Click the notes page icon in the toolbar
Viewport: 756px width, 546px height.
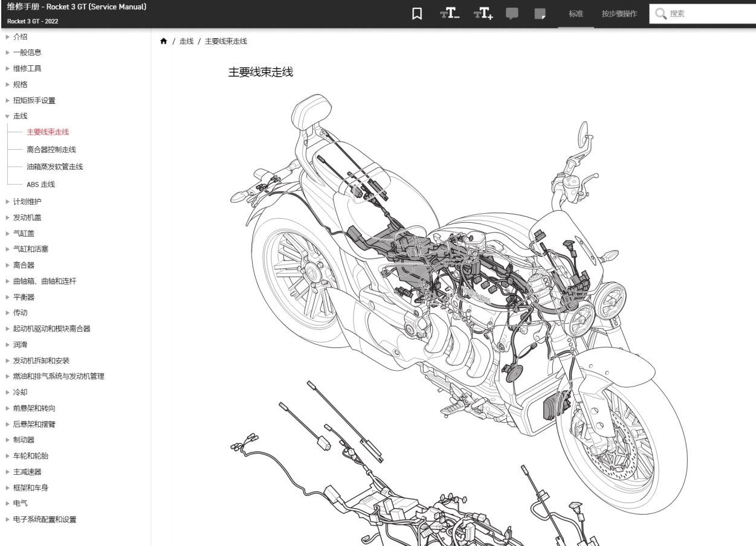539,13
